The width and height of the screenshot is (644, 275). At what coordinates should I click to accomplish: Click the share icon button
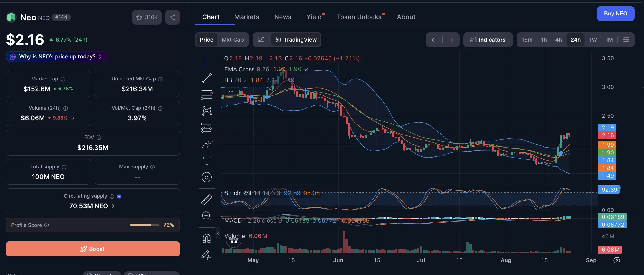172,17
